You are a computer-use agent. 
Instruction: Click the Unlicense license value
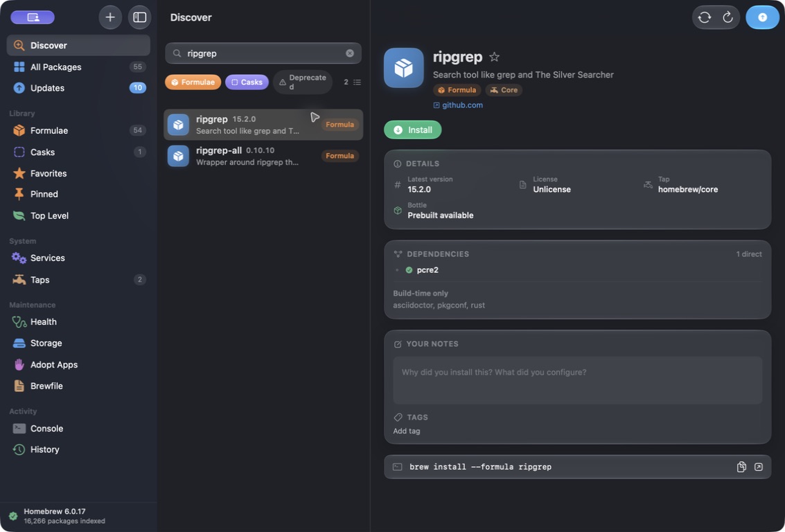point(552,190)
